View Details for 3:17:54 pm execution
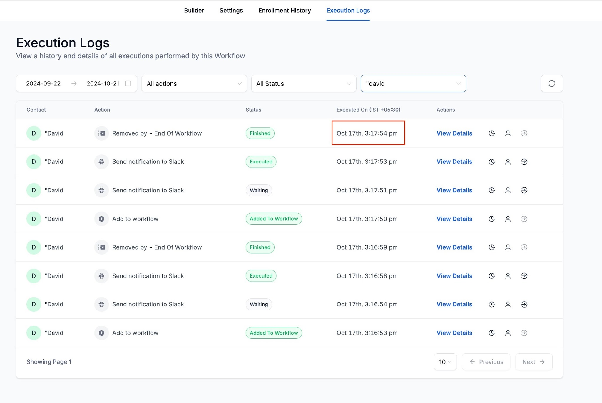Screen dimensions: 602x403 pyautogui.click(x=454, y=133)
